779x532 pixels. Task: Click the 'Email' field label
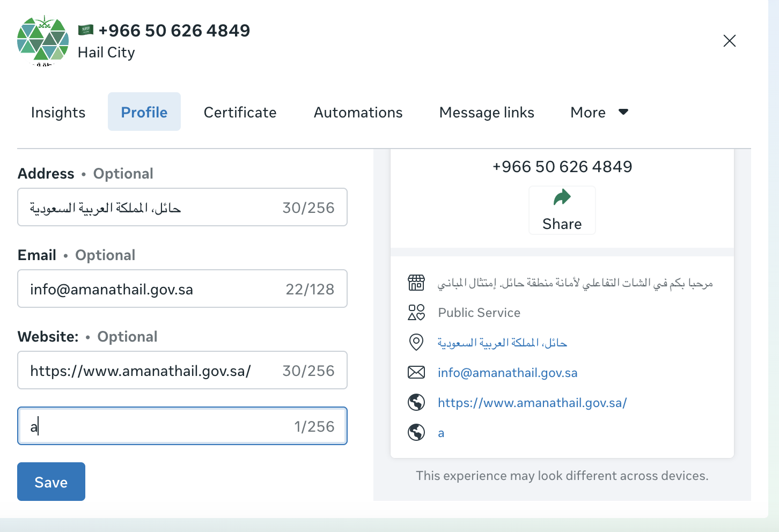37,255
